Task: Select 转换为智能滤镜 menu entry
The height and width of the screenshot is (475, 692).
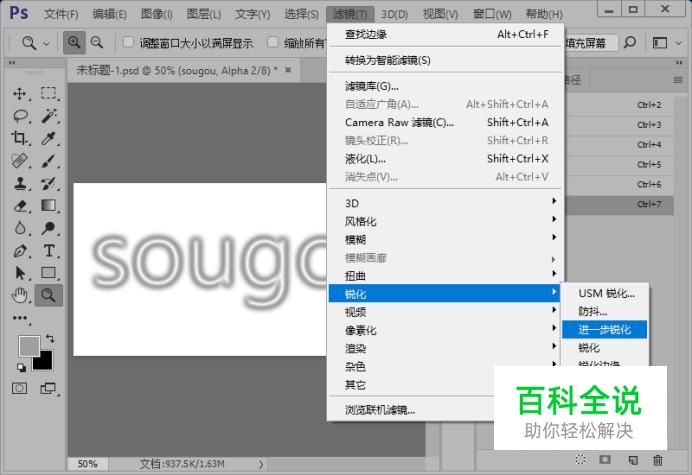Action: 446,60
